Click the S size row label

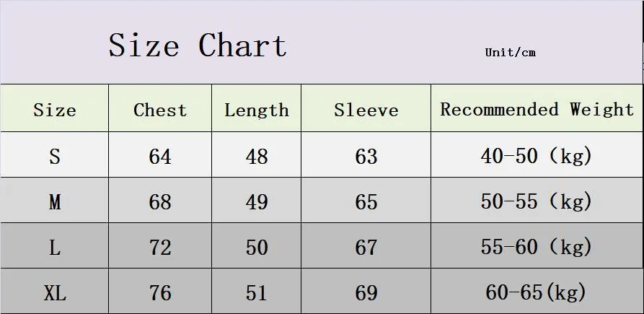[x=55, y=155]
